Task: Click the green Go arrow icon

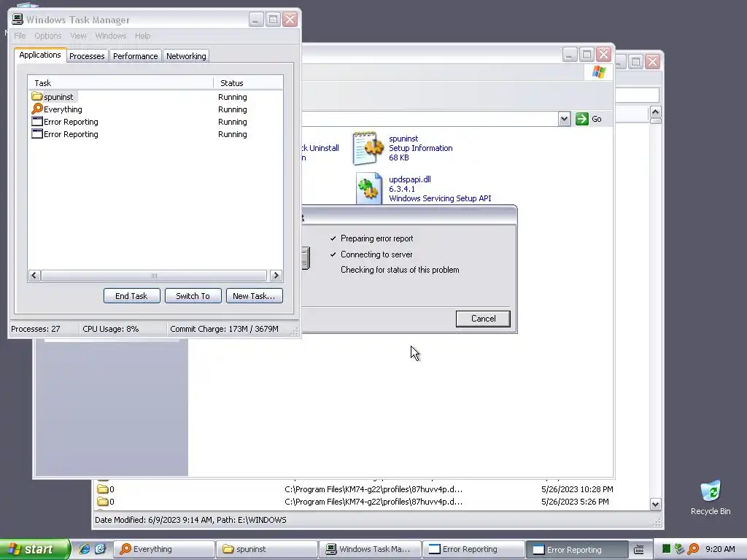Action: (x=581, y=119)
